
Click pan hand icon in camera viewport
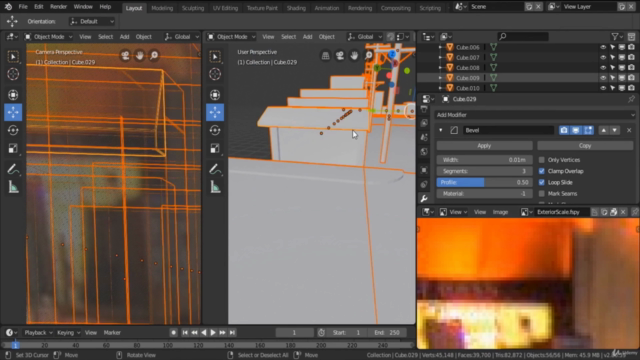[x=140, y=56]
